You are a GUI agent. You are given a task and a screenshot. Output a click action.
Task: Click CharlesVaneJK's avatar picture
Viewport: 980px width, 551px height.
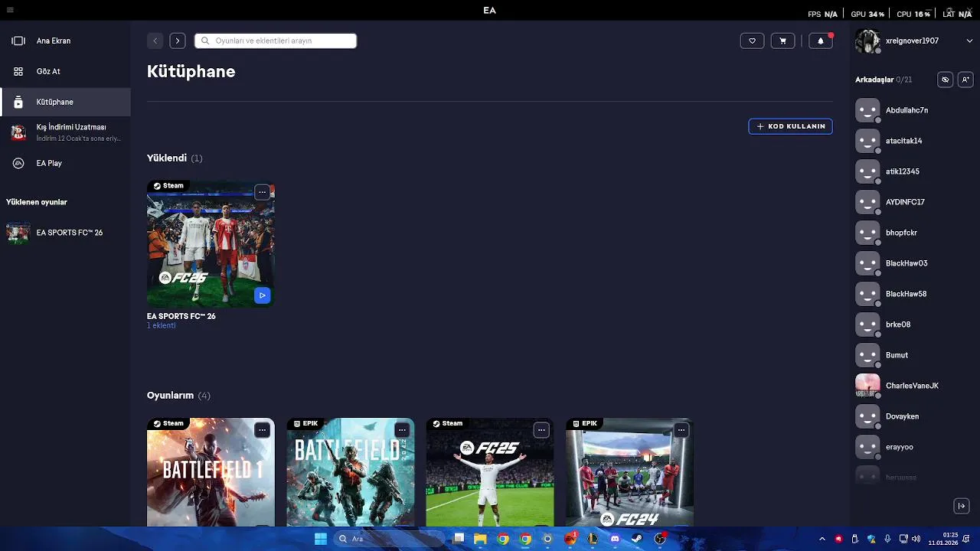click(x=867, y=386)
